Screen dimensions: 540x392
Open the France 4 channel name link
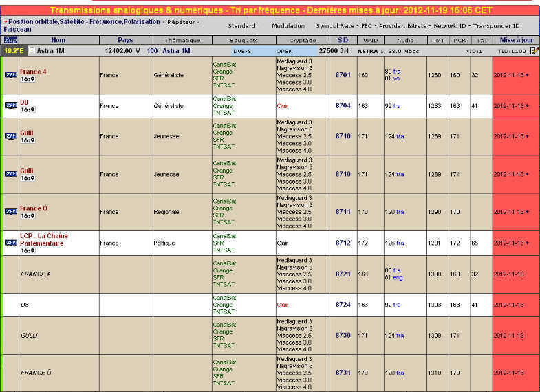[33, 72]
